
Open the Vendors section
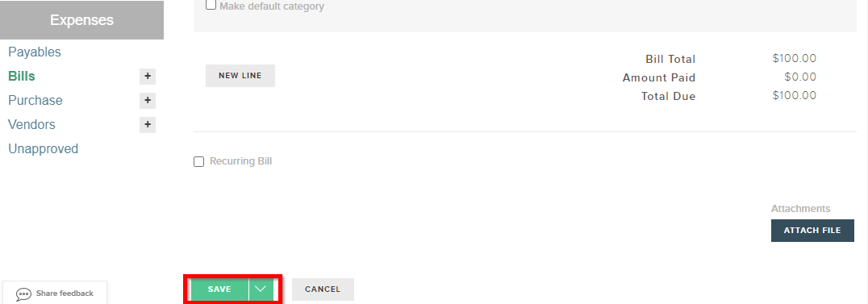31,125
